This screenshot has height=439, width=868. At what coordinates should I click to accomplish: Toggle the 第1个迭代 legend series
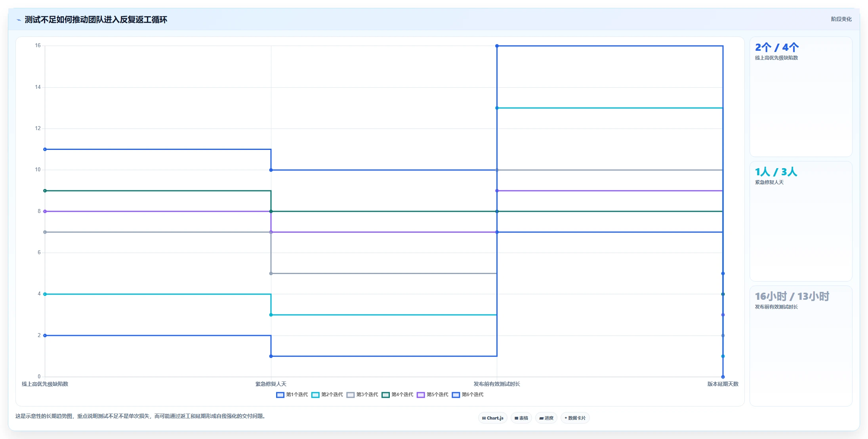(x=292, y=395)
